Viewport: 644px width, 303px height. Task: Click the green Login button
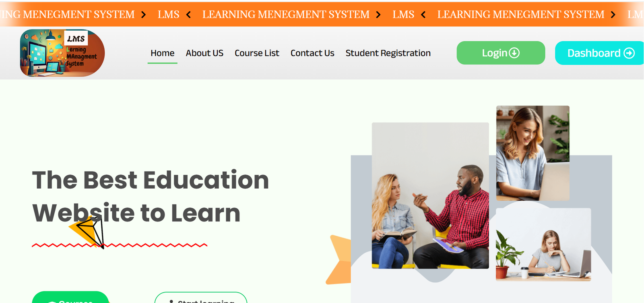501,53
